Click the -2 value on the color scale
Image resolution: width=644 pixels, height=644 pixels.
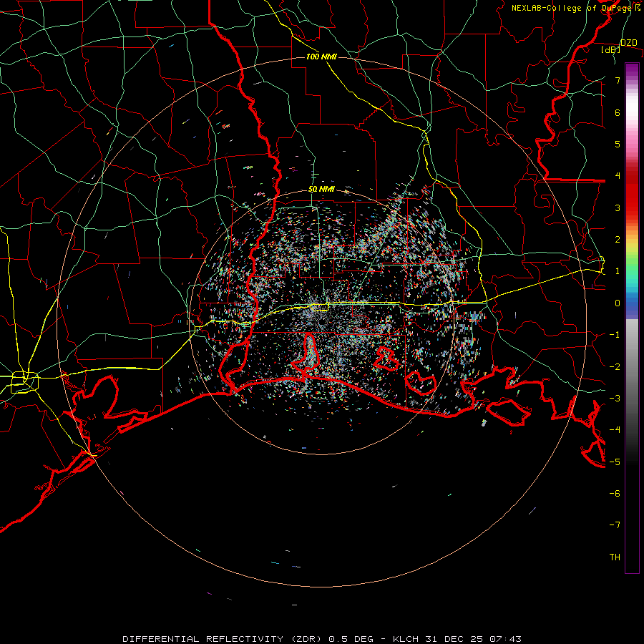pos(615,367)
